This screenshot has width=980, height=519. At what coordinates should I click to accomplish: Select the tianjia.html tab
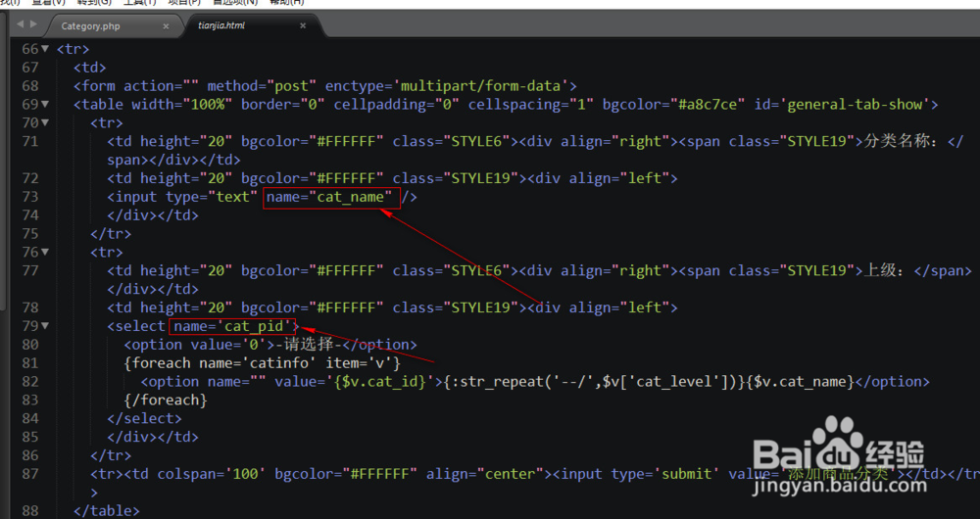pyautogui.click(x=221, y=25)
